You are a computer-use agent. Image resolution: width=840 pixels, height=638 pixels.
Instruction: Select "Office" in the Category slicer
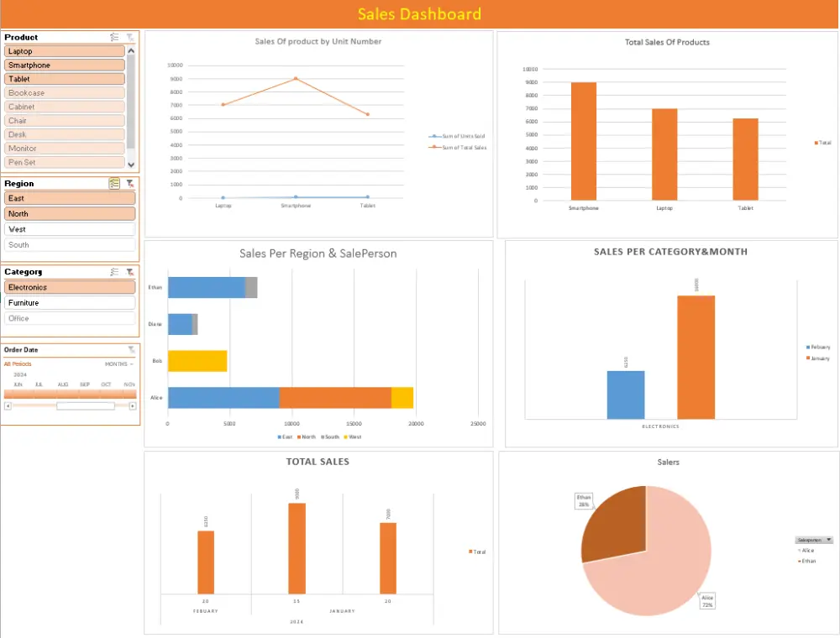point(69,317)
